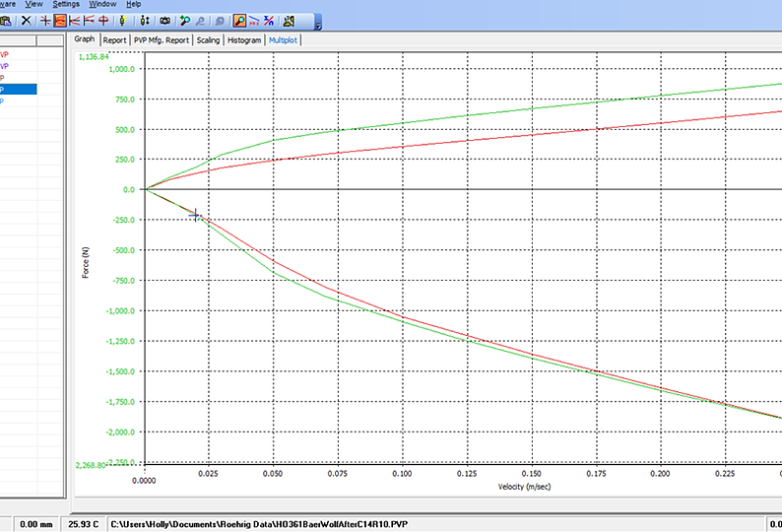Switch to the Scaling tab
Screen dimensions: 782x532
(208, 40)
